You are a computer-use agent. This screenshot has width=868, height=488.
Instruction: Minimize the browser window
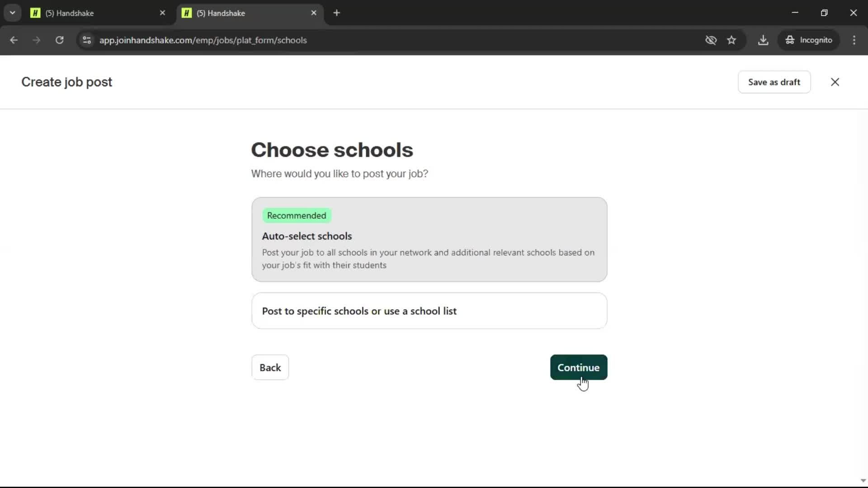click(x=795, y=13)
